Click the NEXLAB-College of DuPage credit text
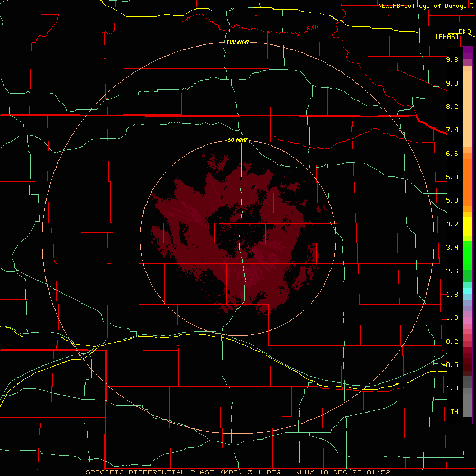 click(x=425, y=6)
